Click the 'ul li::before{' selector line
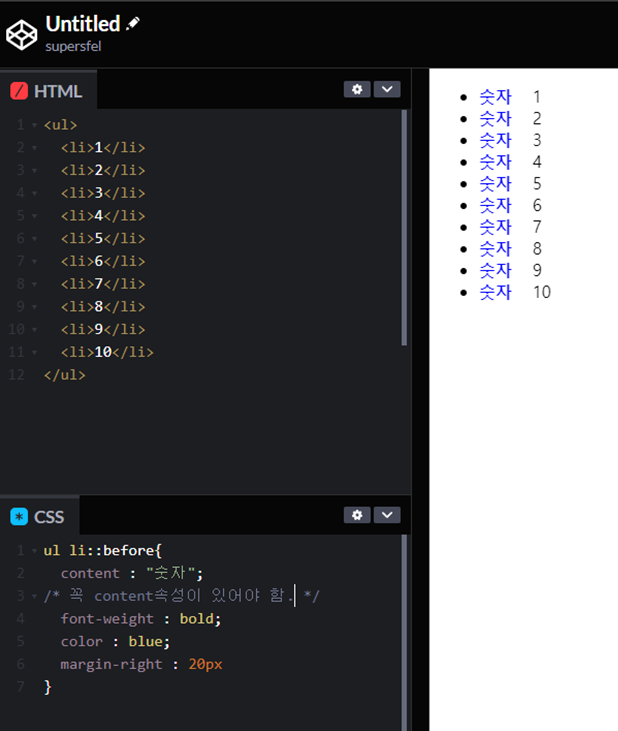This screenshot has height=731, width=618. (103, 551)
